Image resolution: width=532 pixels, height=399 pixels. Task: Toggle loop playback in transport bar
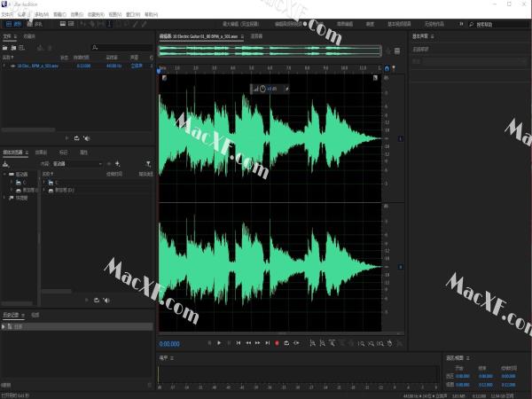pyautogui.click(x=286, y=342)
